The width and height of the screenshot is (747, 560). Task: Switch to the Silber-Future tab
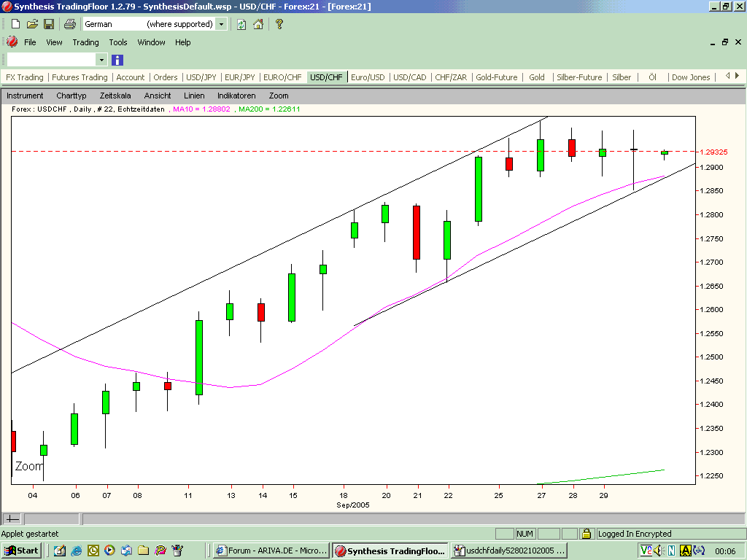579,77
